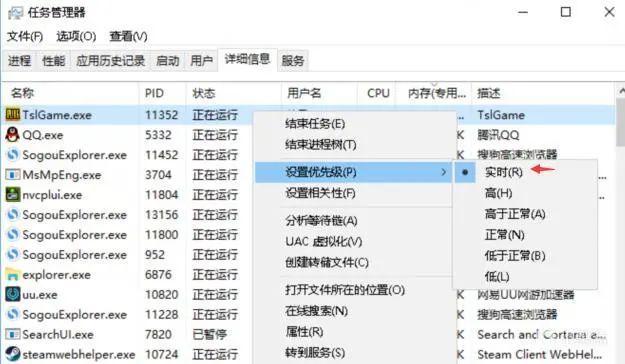This screenshot has height=364, width=625.
Task: Click PID 10820 of uu.exe
Action: coord(161,294)
